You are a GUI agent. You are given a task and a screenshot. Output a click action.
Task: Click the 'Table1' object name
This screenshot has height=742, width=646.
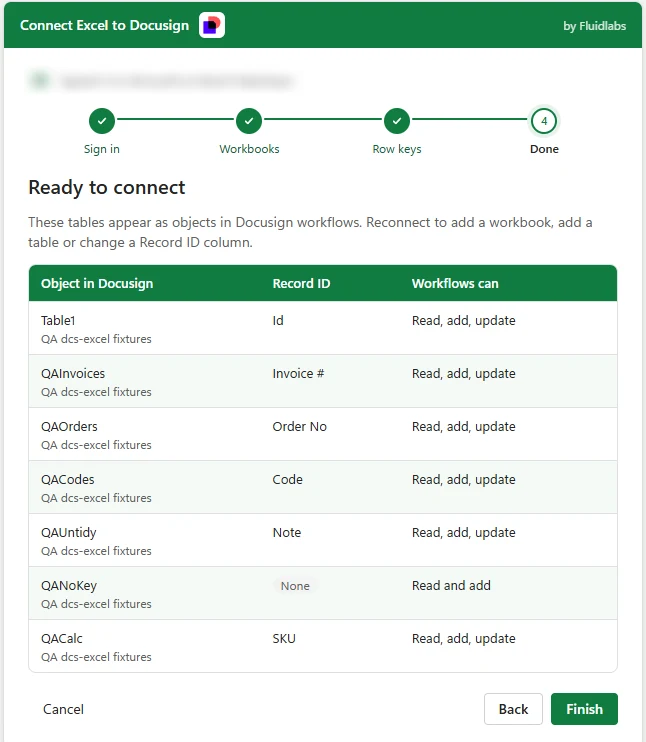pyautogui.click(x=58, y=320)
